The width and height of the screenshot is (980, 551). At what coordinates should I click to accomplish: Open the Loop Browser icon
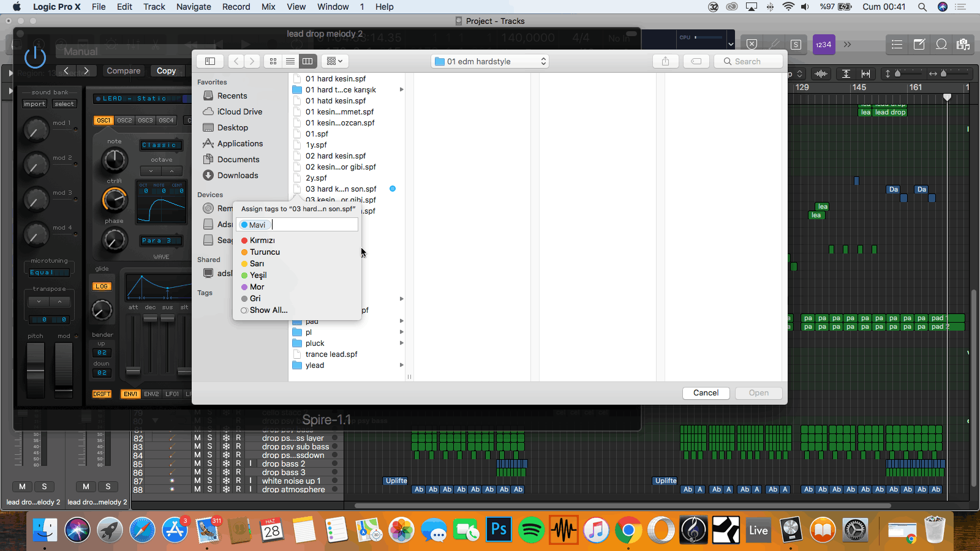941,44
